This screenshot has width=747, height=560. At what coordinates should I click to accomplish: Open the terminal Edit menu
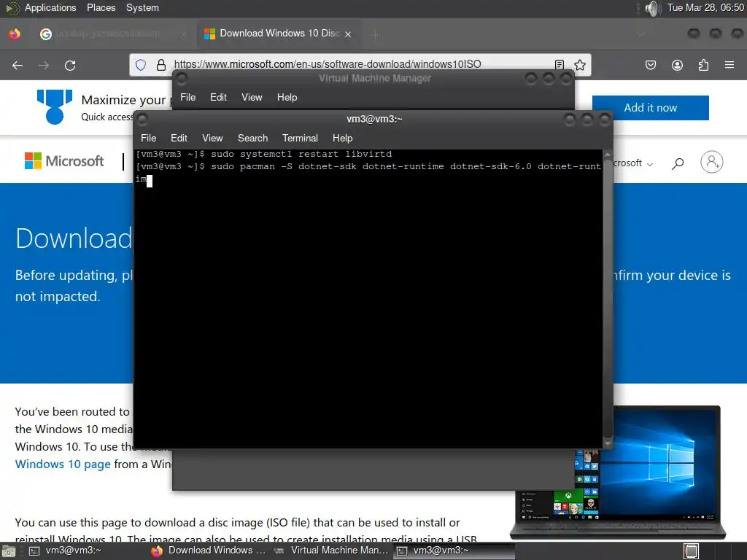[x=179, y=138]
